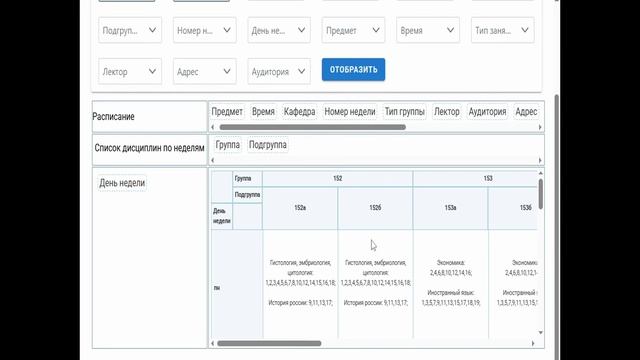
Task: Click the 153а subgroup header
Action: [451, 208]
